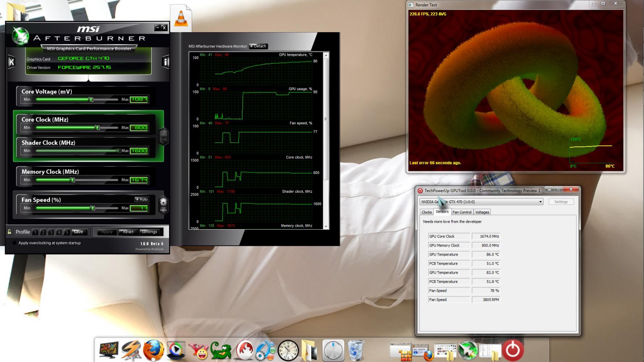644x362 pixels.
Task: Click the User Define fan icon
Action: [163, 204]
